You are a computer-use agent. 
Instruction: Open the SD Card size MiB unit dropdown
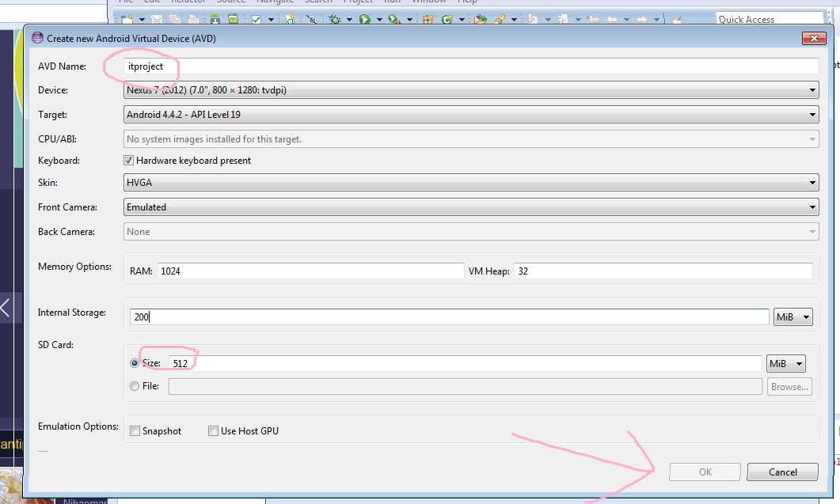click(x=786, y=363)
